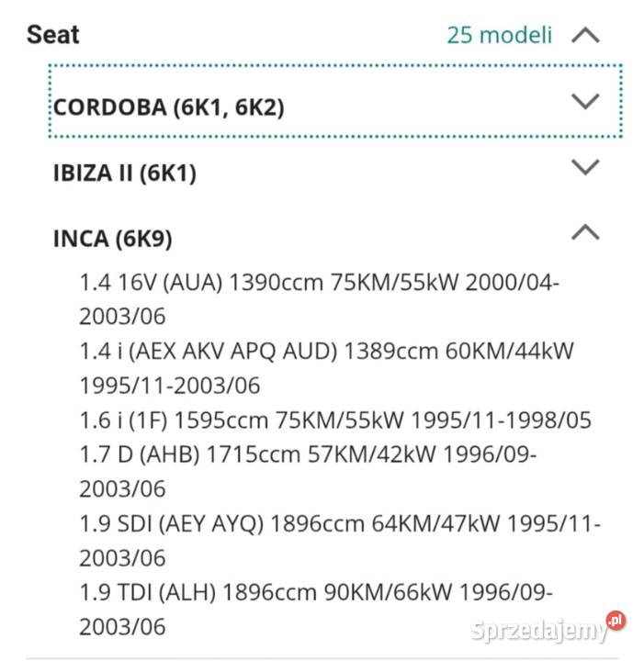This screenshot has width=644, height=661.
Task: Collapse the INCA (6K9) chevron
Action: click(585, 234)
